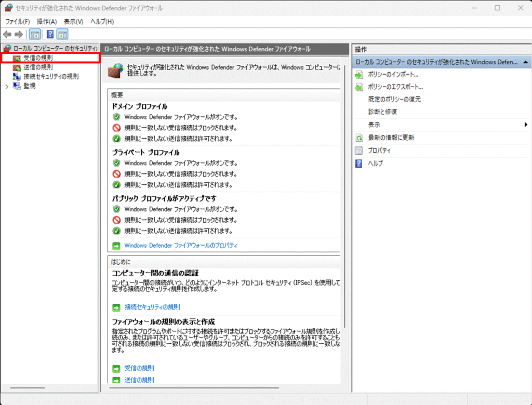Viewport: 532px width, 405px height.
Task: Click ヘルプ action in the actions pane
Action: click(x=376, y=164)
